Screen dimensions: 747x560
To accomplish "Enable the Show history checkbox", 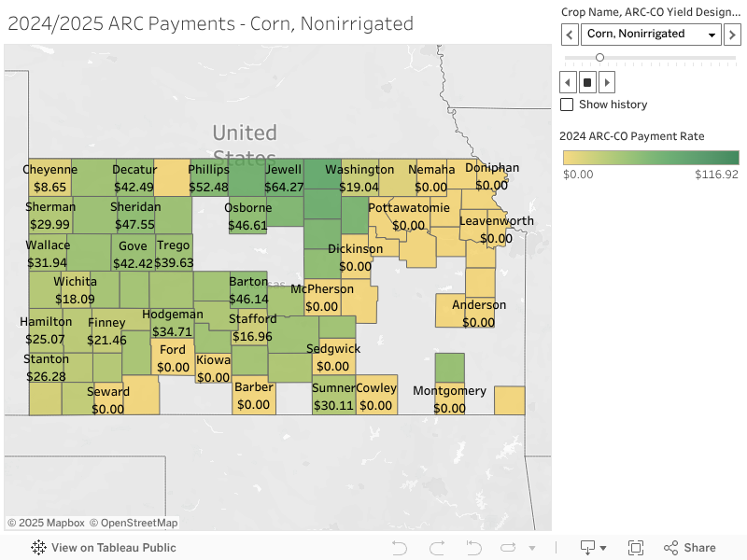I will (x=567, y=105).
